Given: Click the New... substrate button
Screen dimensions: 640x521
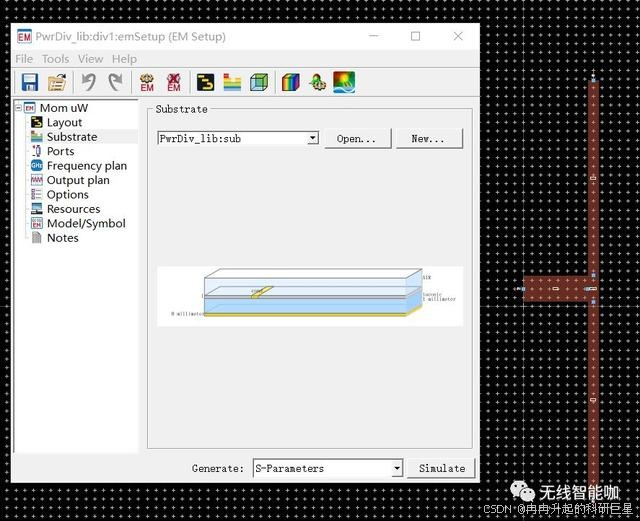Looking at the screenshot, I should coord(429,138).
